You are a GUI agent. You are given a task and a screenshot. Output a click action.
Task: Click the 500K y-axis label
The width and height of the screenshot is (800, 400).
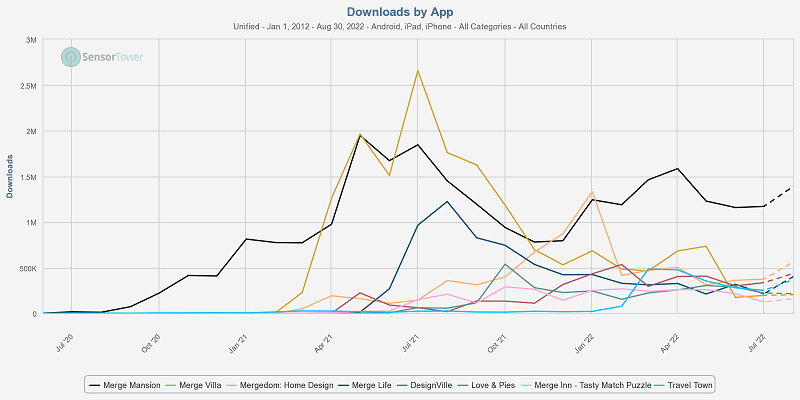pos(29,268)
